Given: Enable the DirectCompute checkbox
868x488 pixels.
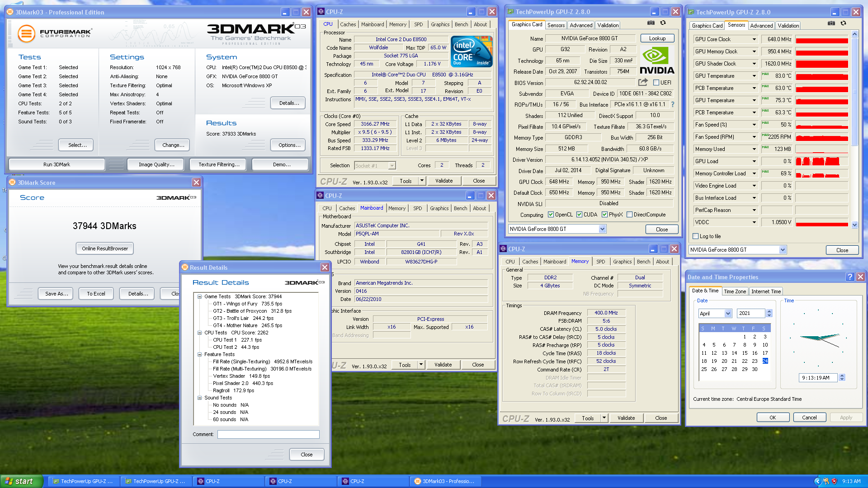Looking at the screenshot, I should pos(629,215).
